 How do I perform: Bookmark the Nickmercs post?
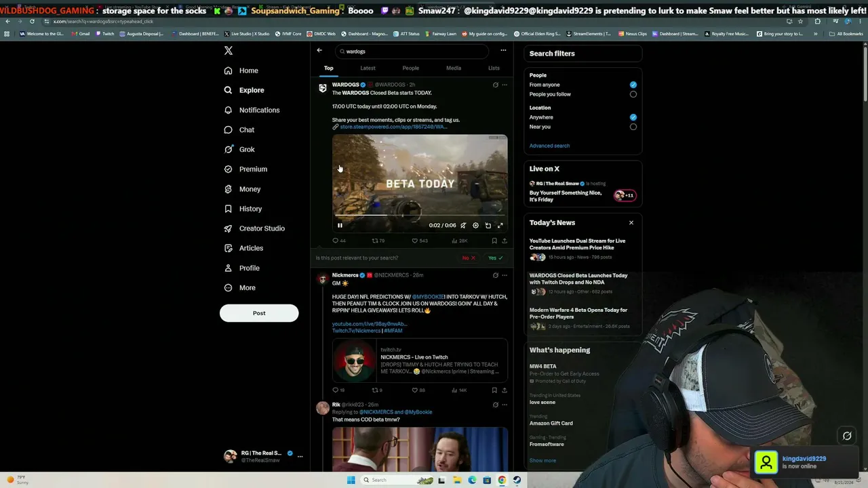(494, 390)
